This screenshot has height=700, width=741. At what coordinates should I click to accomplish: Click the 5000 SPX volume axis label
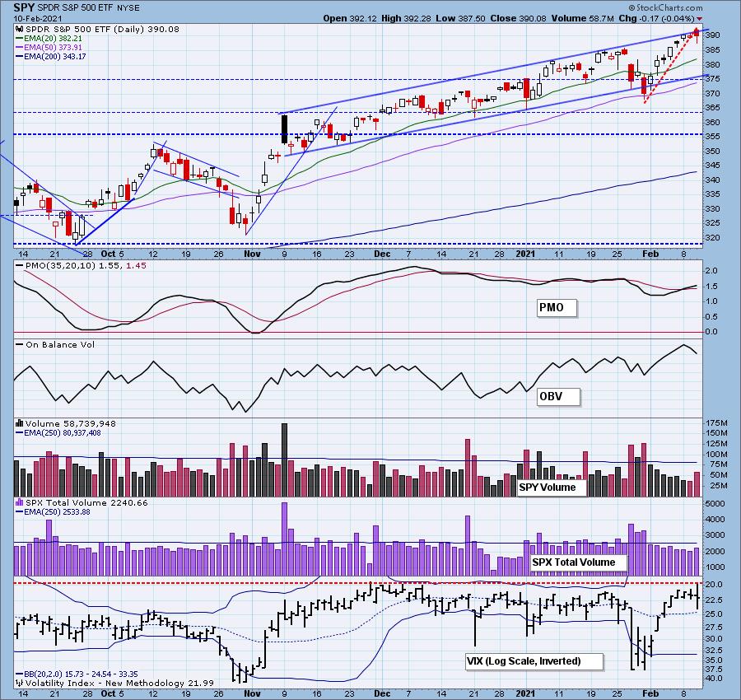coord(715,504)
